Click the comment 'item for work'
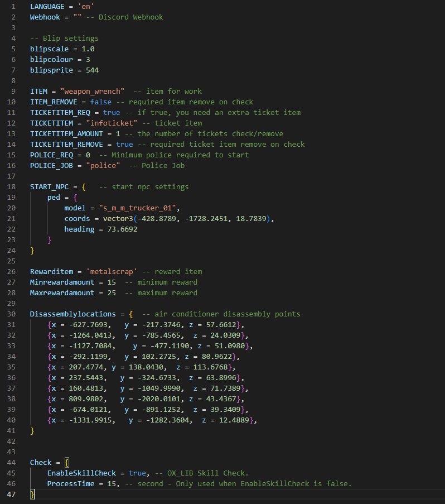 (x=173, y=92)
